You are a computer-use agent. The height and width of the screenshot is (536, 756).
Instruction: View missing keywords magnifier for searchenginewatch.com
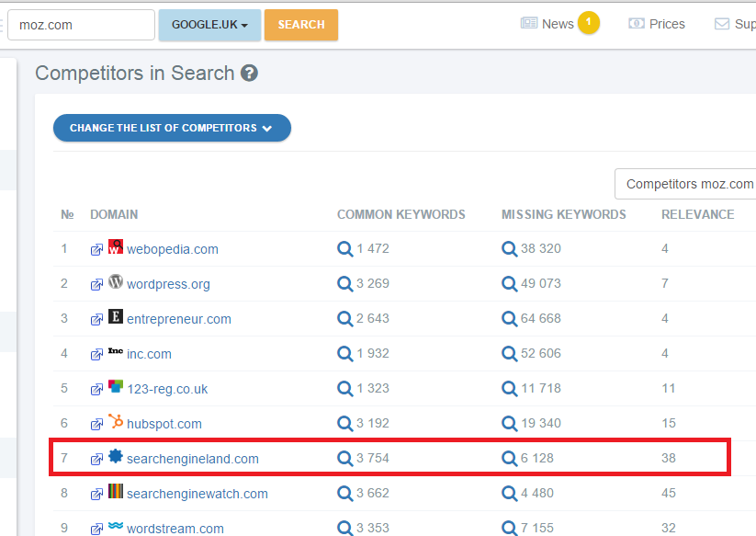click(x=509, y=494)
